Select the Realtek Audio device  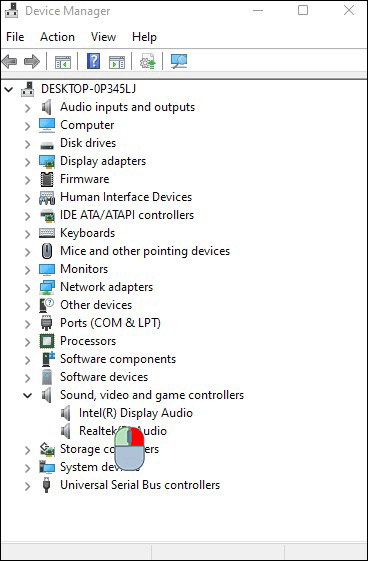(123, 431)
